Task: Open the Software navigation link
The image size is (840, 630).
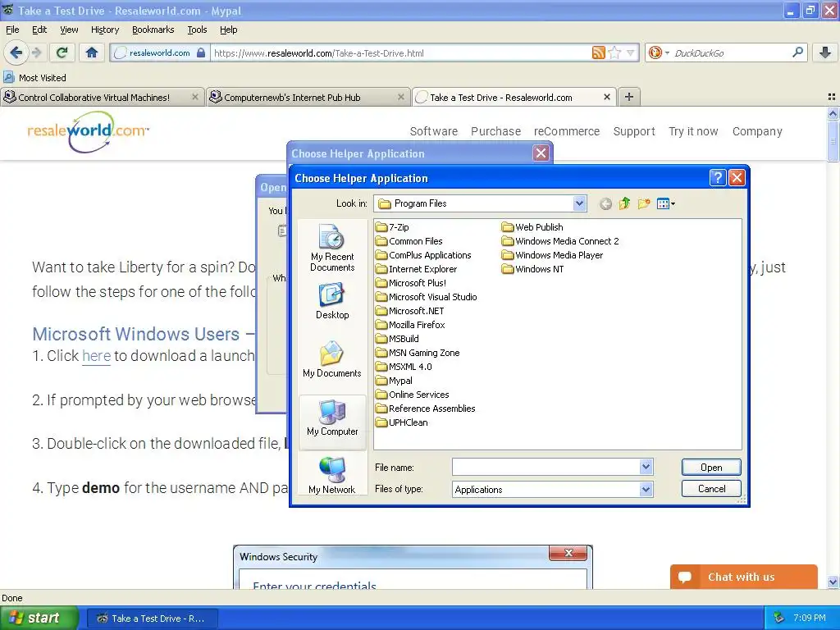Action: point(433,131)
